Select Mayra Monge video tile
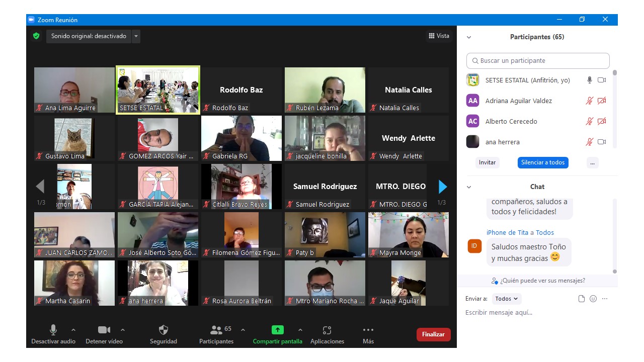644x362 pixels. point(409,235)
